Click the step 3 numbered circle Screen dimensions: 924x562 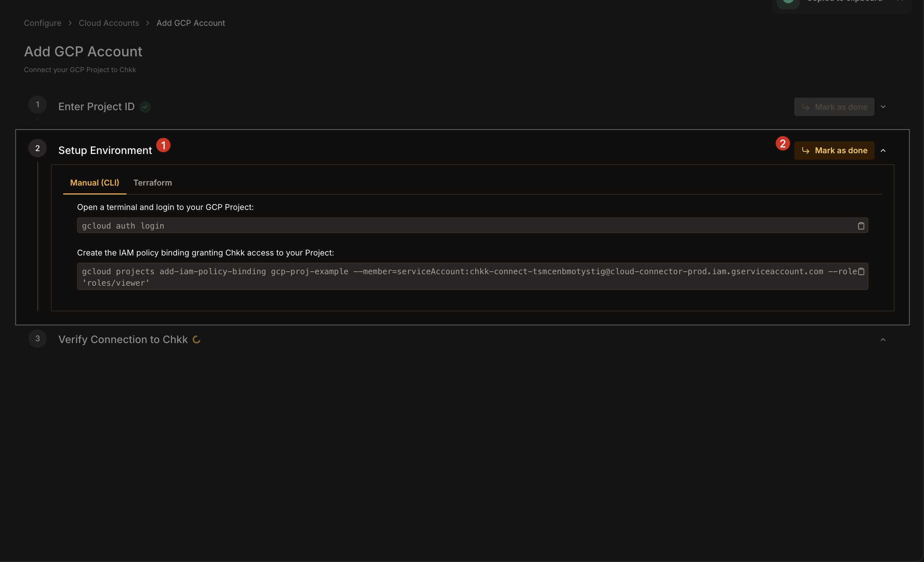pyautogui.click(x=37, y=338)
